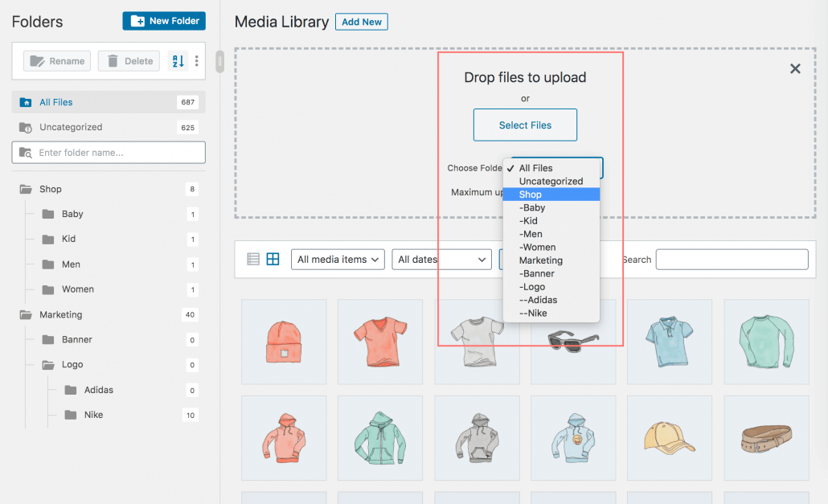Switch to list view mode
Image resolution: width=828 pixels, height=504 pixels.
[253, 259]
